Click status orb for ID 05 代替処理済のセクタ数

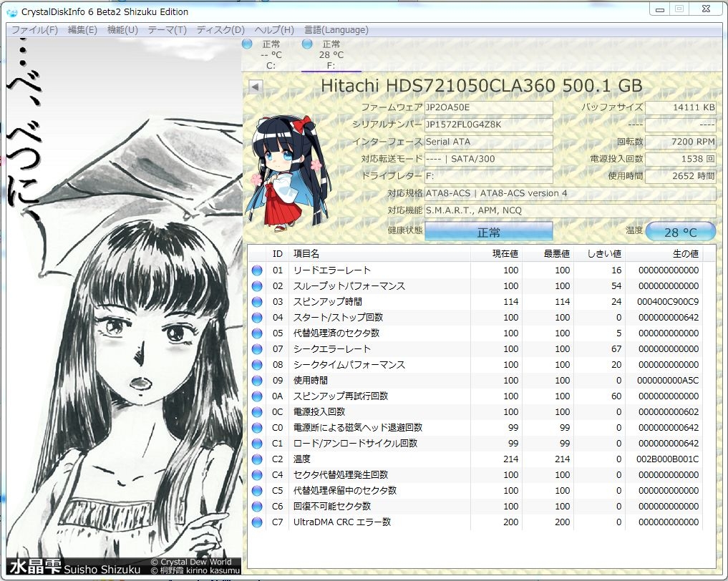coord(257,333)
